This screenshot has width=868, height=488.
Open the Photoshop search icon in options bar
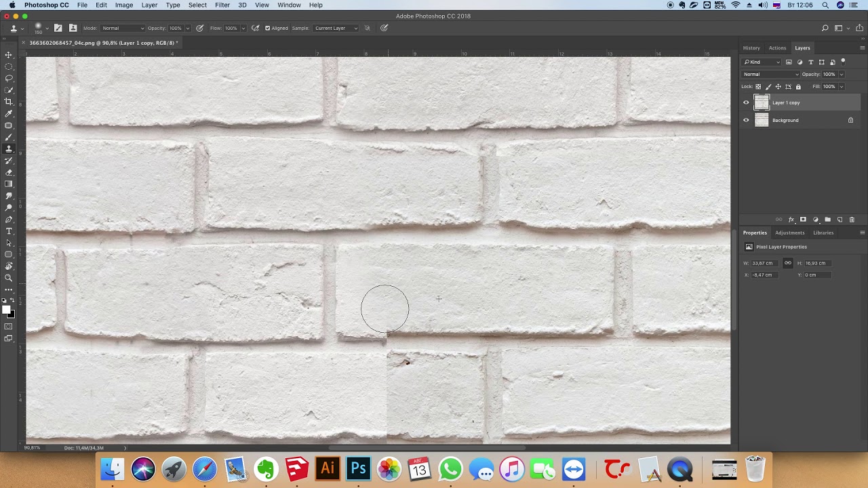pos(825,28)
